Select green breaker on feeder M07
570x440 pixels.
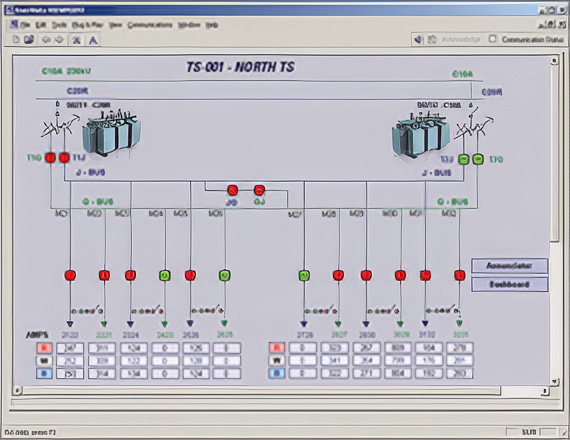304,275
